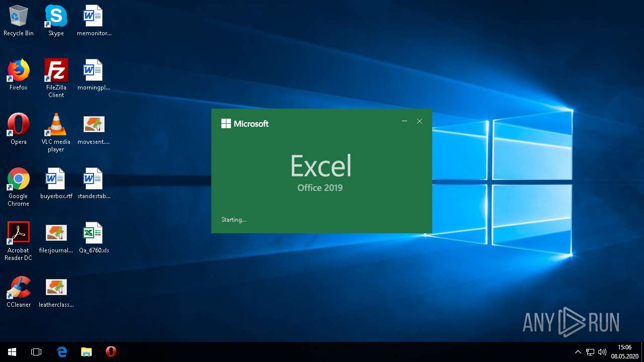Select the memonitor Word document icon
Screen dimensions: 644x362
tap(94, 21)
